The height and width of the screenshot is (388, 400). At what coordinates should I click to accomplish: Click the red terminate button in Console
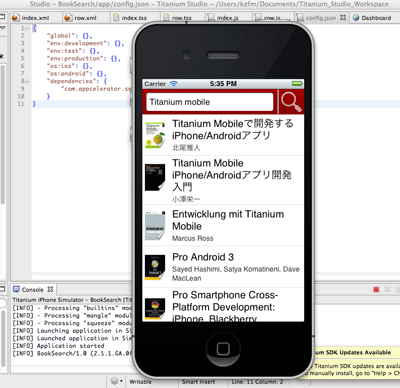pyautogui.click(x=376, y=290)
